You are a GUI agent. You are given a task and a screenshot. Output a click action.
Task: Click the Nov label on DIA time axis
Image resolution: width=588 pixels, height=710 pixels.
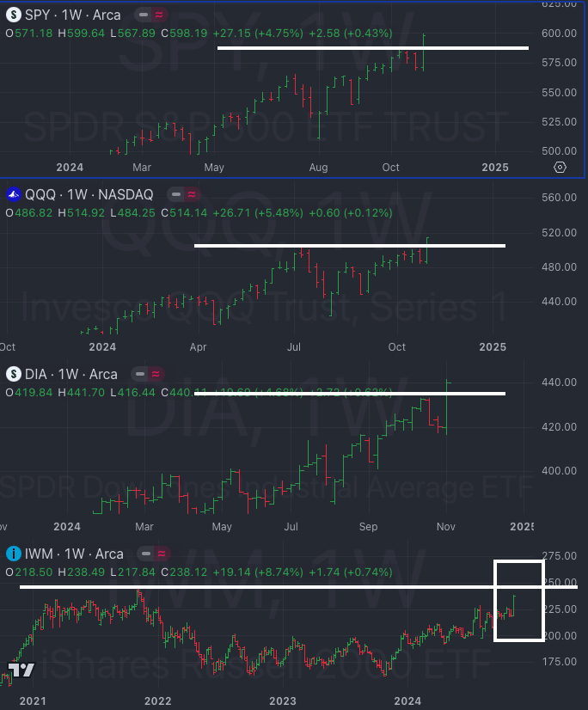(x=446, y=527)
